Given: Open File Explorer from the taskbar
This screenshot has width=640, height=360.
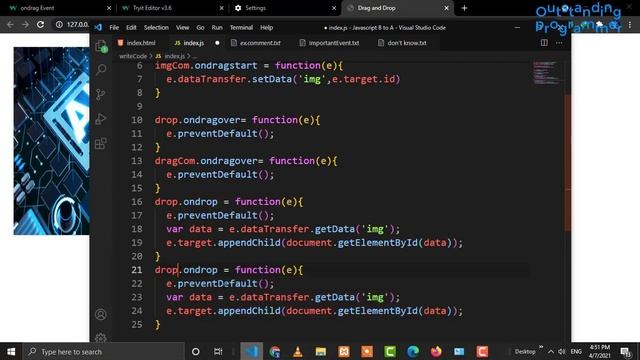Looking at the screenshot, I should (x=320, y=351).
